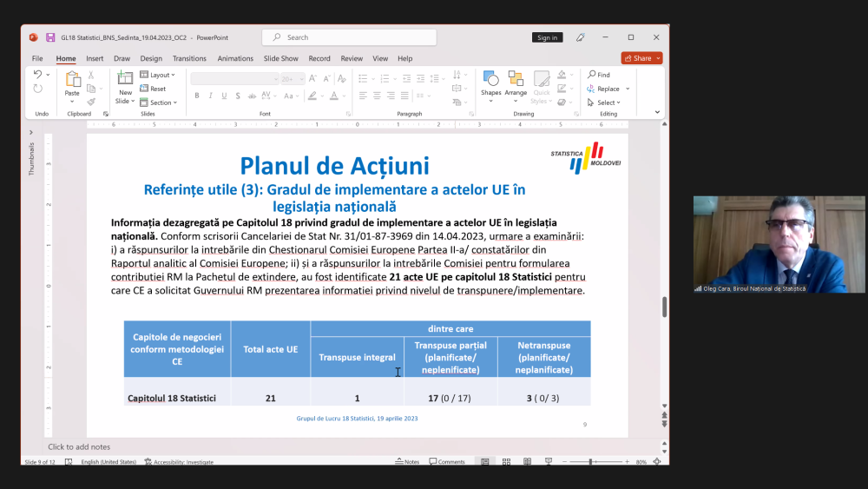Click the Paste clipboard icon
Screen dimensions: 868x489
coord(73,80)
